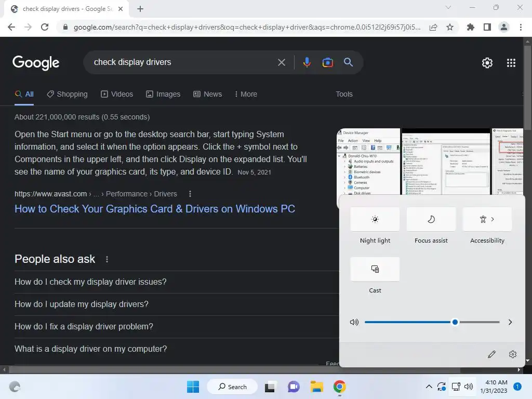Click into the Google search box
Screen dimensions: 532x399
point(183,62)
